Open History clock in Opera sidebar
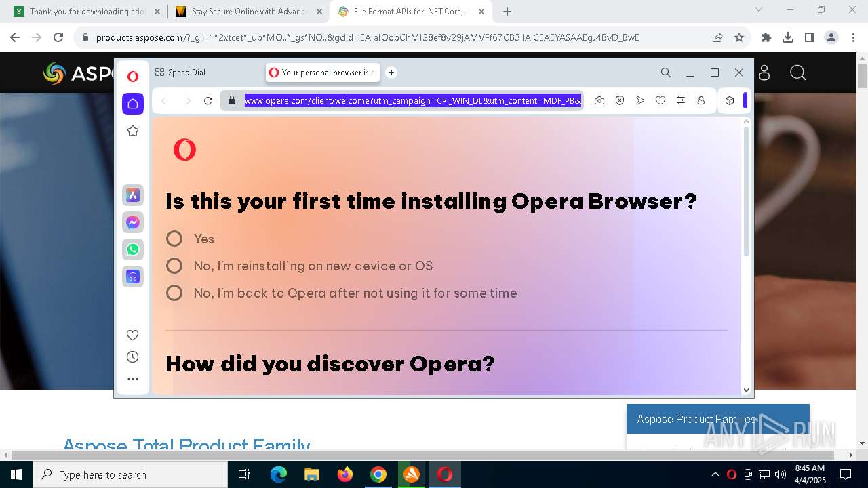The image size is (868, 488). [133, 357]
